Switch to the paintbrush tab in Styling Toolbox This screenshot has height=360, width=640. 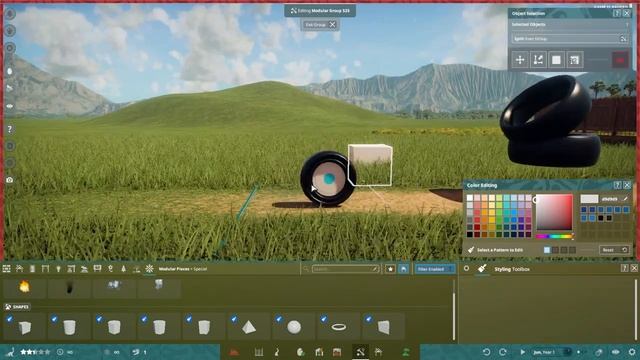click(482, 268)
